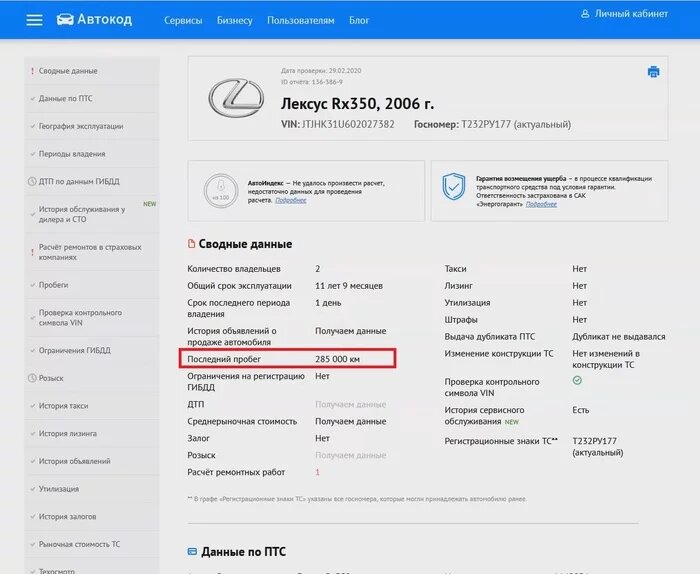This screenshot has width=700, height=574.
Task: Select Расчёт ремонтов в страховых компаниях
Action: point(92,252)
